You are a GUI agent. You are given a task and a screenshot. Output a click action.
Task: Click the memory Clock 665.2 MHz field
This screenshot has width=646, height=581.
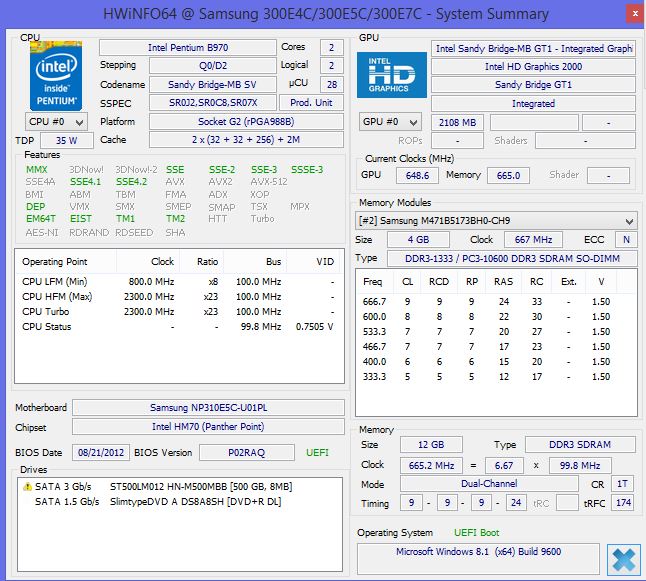point(431,465)
